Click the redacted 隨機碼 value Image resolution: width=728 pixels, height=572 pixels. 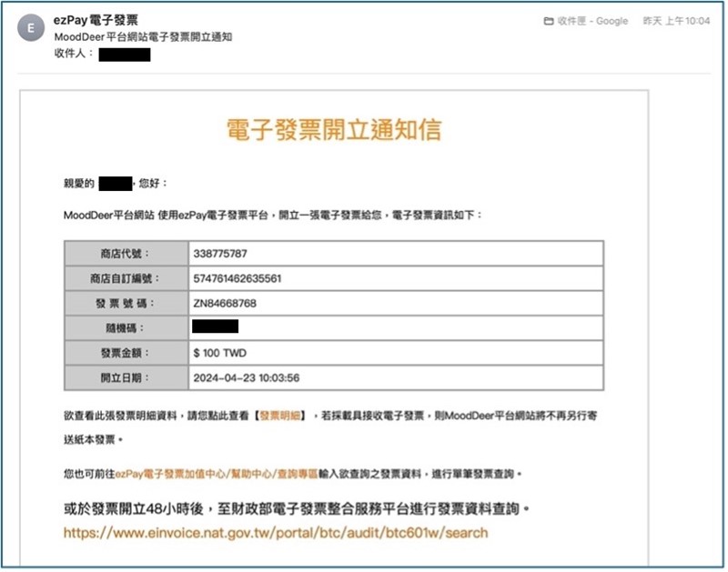216,326
